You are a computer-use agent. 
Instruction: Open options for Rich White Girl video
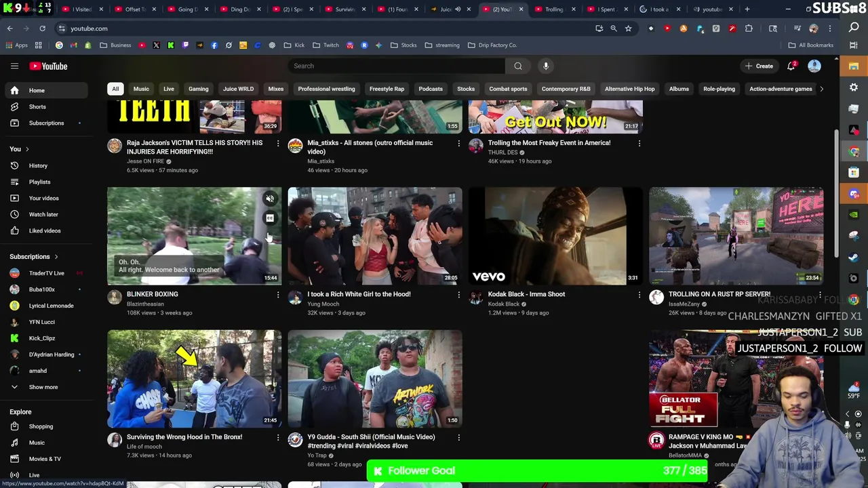(458, 294)
